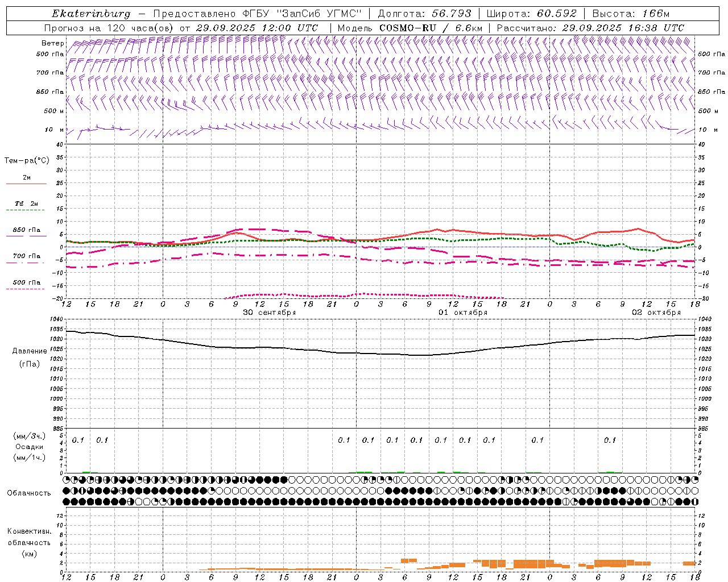
Task: Click the provider text "ЗапСиб УГМС"
Action: (x=320, y=14)
